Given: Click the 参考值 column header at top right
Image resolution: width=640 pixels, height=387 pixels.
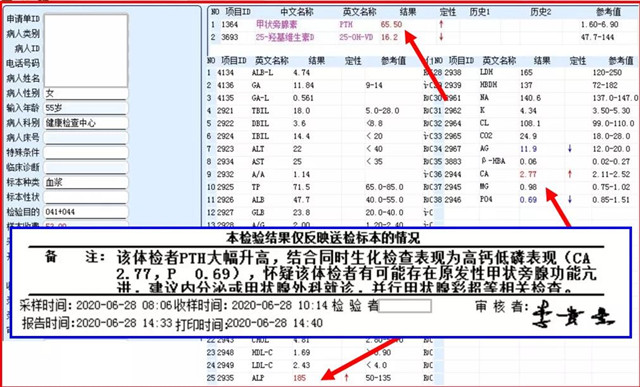Looking at the screenshot, I should pos(608,12).
